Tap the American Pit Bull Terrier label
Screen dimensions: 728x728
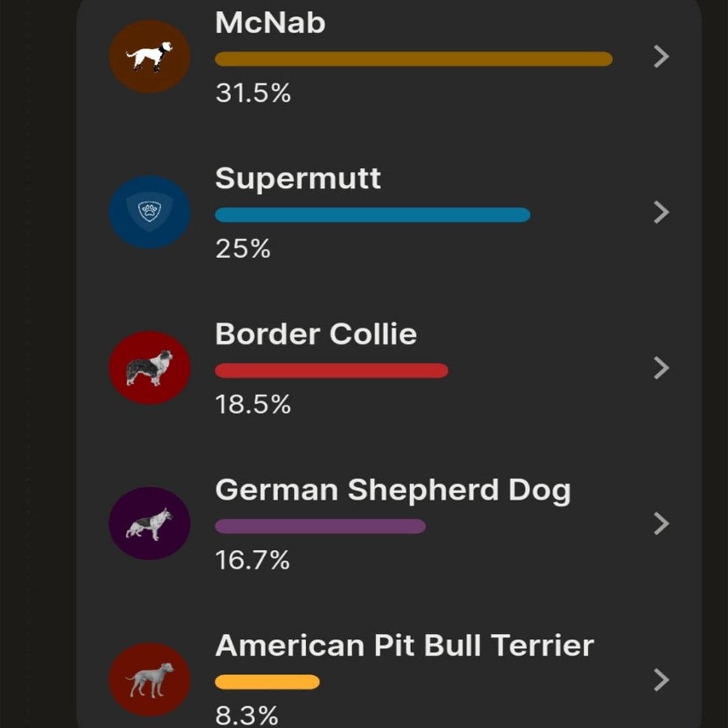[x=405, y=645]
